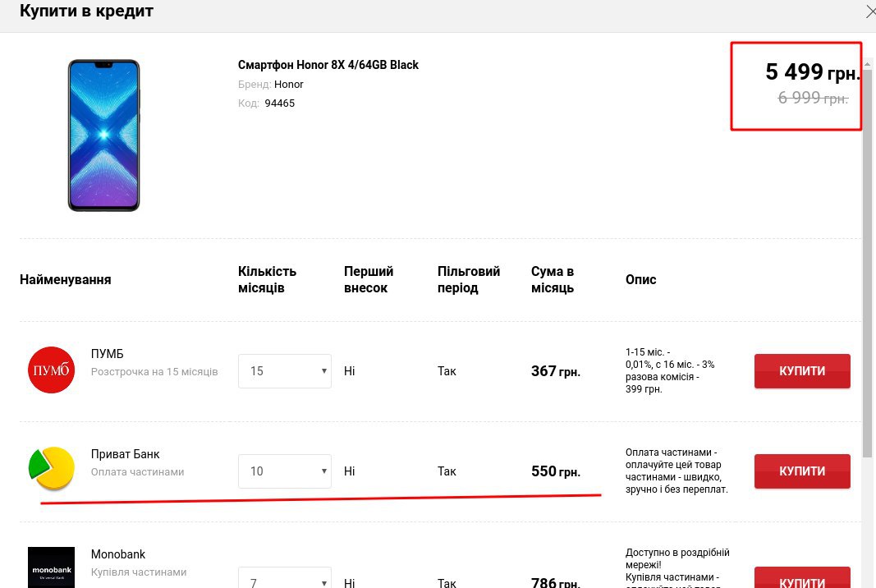Click the product title Смартфон Honor 8X 4/64GB Black
The width and height of the screenshot is (876, 588).
coord(328,65)
